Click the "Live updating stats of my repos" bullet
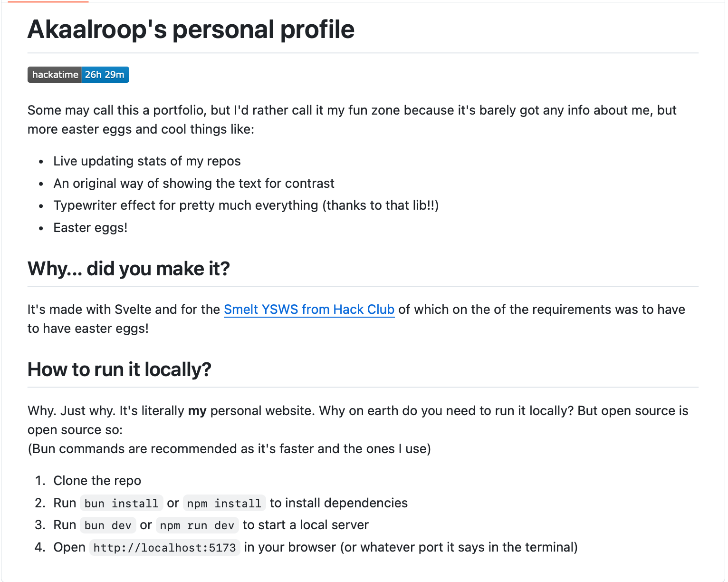The width and height of the screenshot is (728, 582). click(147, 161)
